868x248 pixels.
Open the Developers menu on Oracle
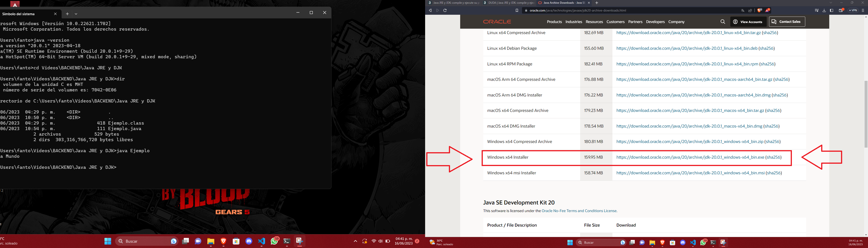tap(655, 22)
